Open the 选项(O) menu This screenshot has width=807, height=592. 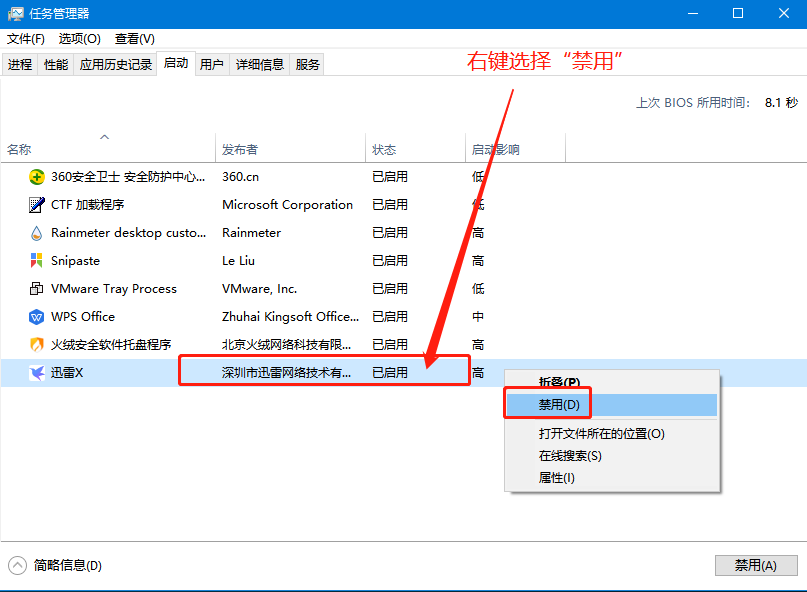point(79,39)
